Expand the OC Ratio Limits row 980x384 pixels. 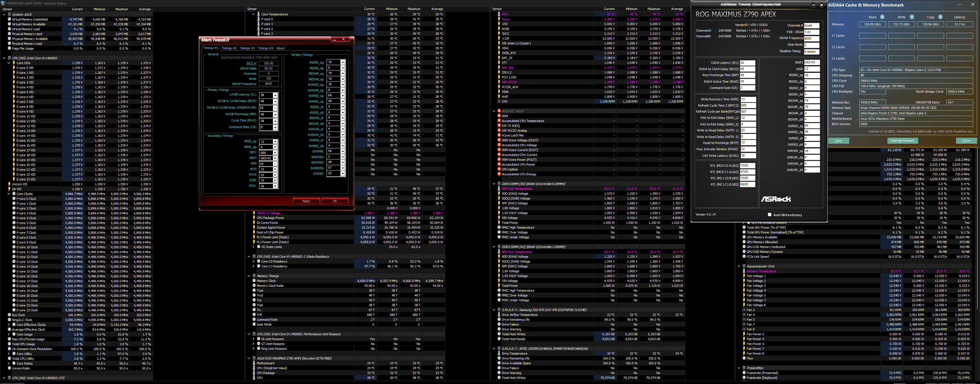253,247
